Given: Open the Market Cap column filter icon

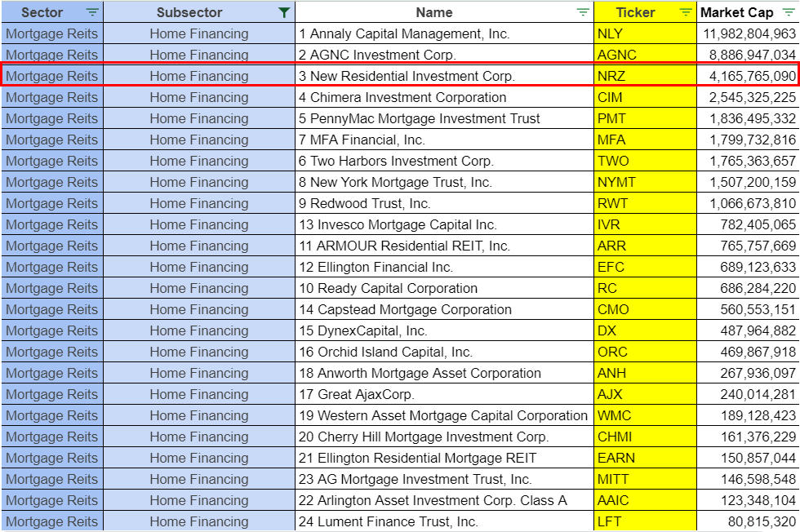Looking at the screenshot, I should [789, 12].
